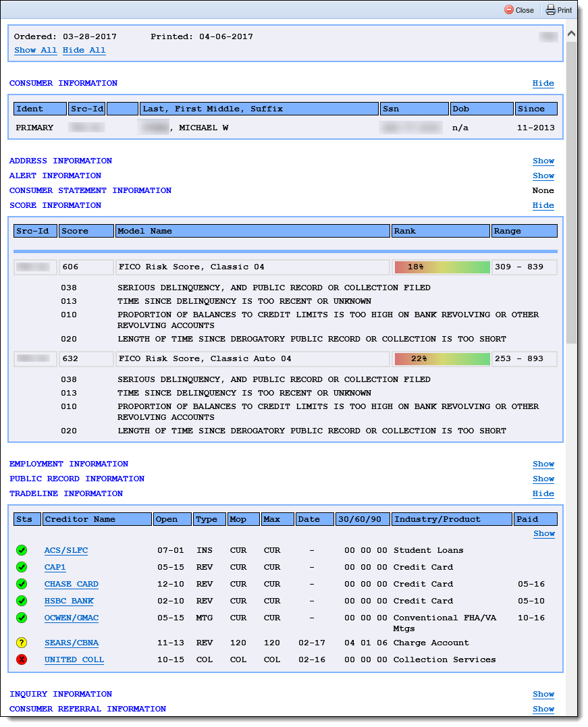Click the score value 606
Viewport: 588px width, 727px height.
tap(70, 267)
